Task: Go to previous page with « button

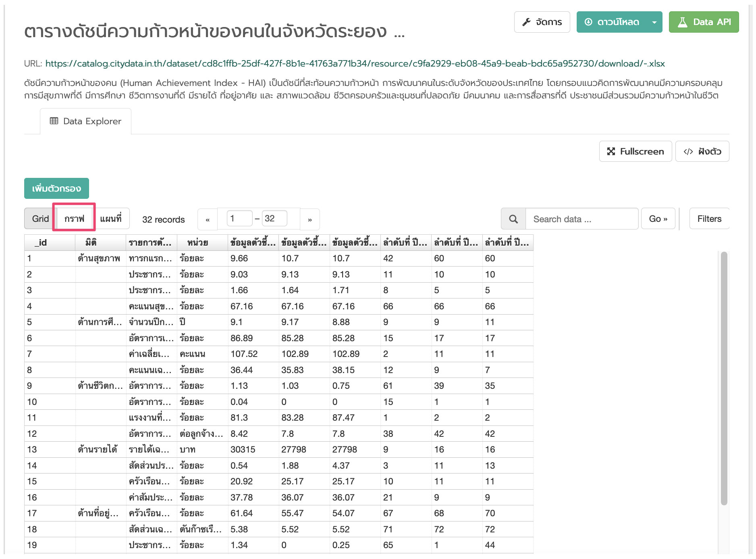Action: tap(208, 219)
